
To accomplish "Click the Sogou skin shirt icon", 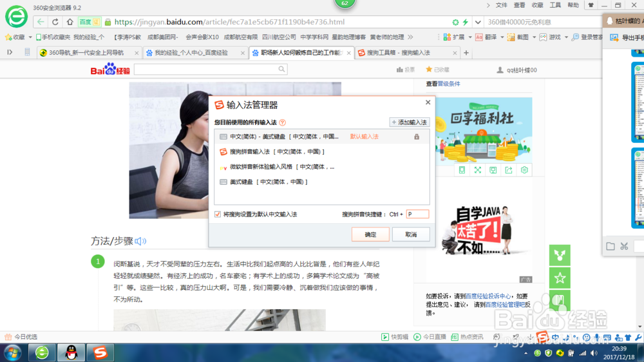I will pos(628,338).
